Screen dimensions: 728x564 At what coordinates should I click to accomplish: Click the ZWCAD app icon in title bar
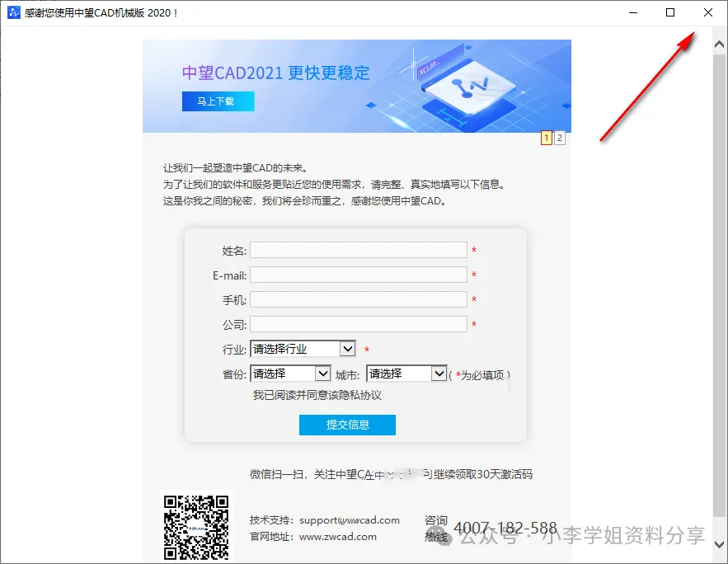tap(13, 12)
